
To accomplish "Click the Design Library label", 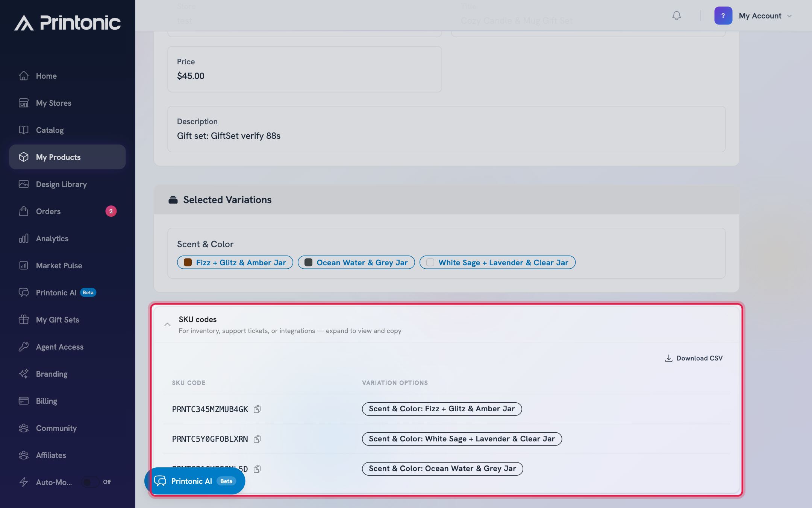I will click(x=61, y=184).
